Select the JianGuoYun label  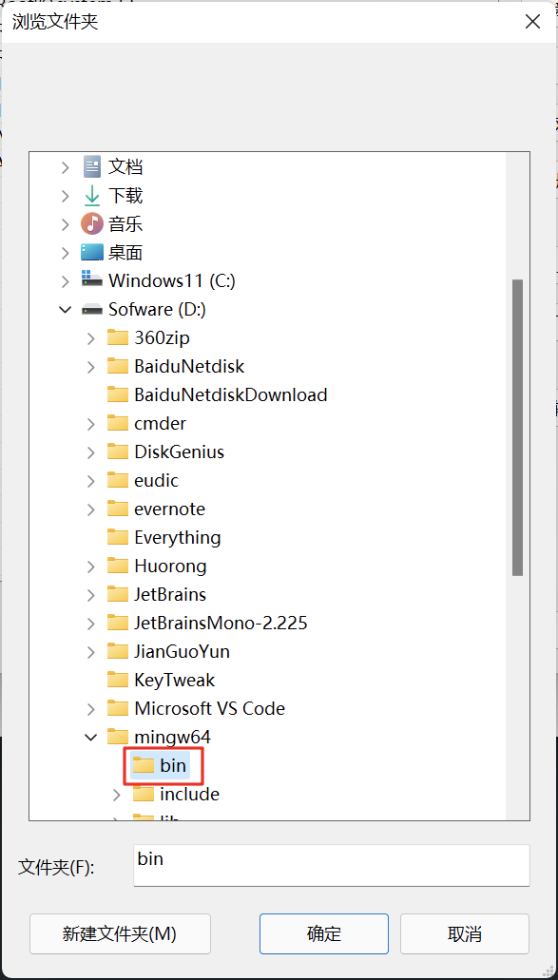coord(182,651)
